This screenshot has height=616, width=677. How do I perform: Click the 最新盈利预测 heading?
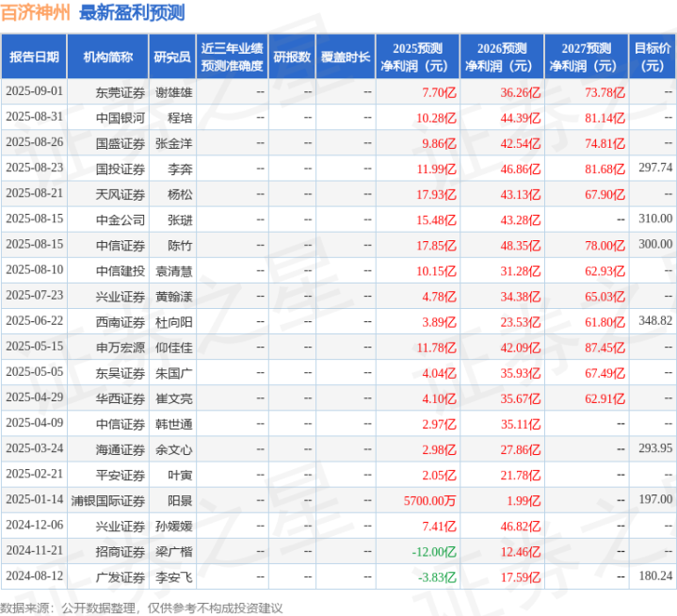point(132,13)
